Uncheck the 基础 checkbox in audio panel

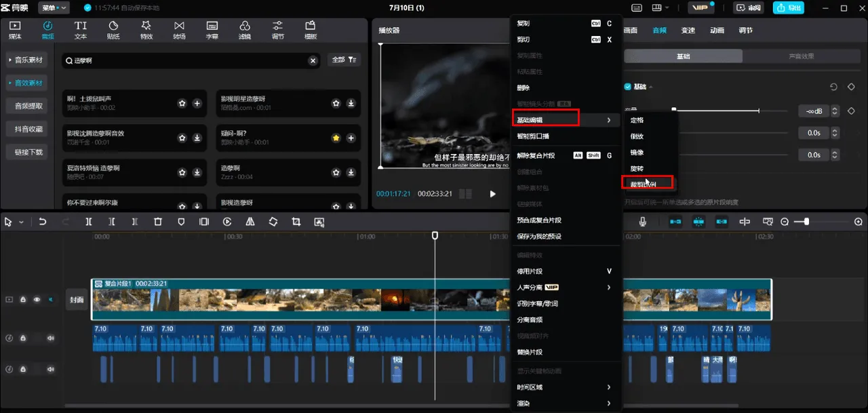pyautogui.click(x=627, y=87)
